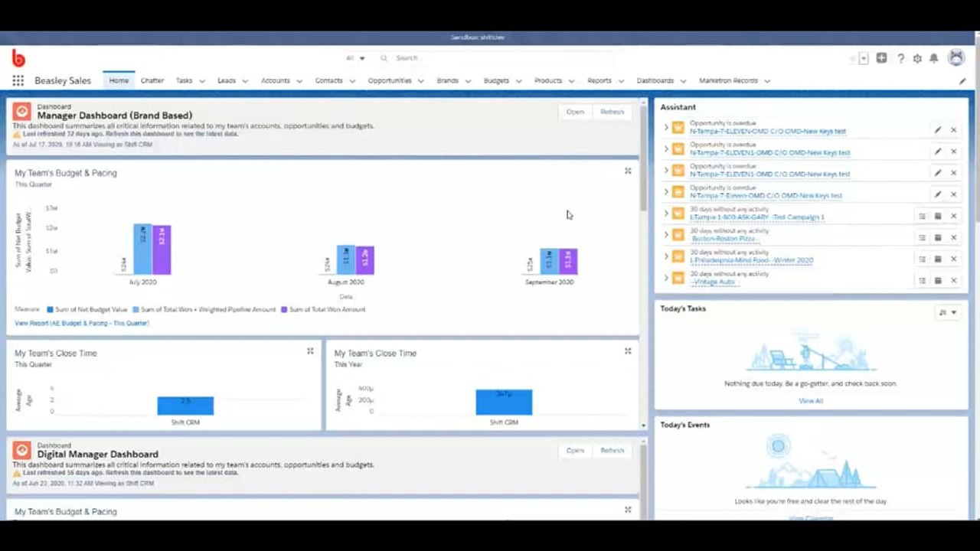This screenshot has height=551, width=980.
Task: Open the Opportunities tab dropdown chevron
Action: point(421,80)
